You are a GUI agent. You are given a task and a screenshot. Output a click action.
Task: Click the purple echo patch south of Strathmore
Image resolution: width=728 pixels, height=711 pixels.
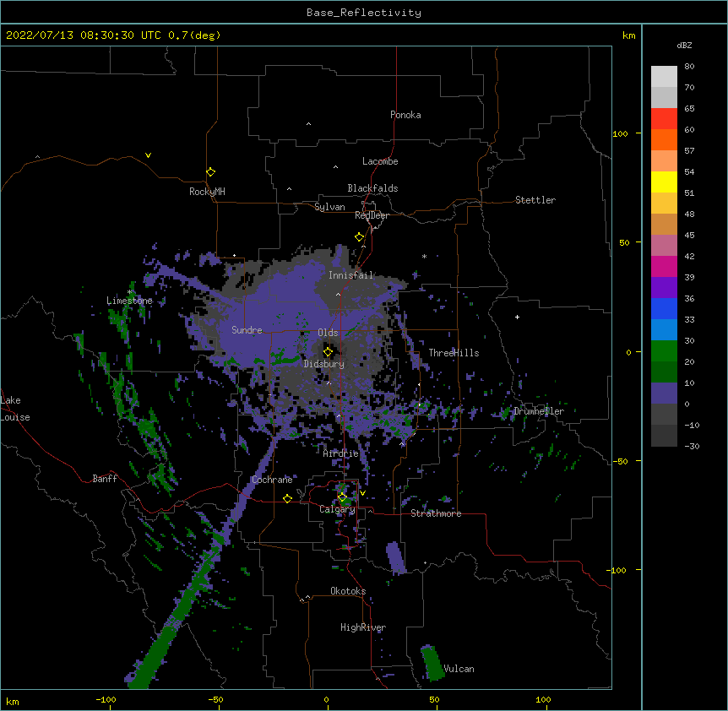395,558
